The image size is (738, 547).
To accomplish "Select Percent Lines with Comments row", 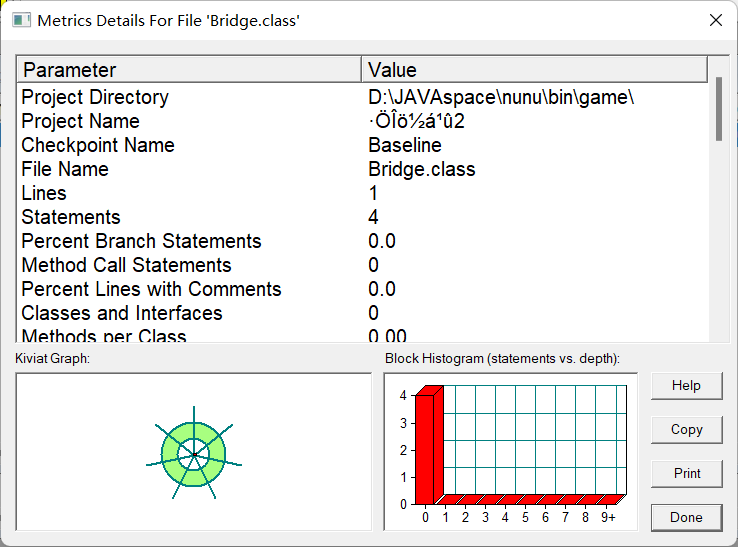I will (x=151, y=289).
